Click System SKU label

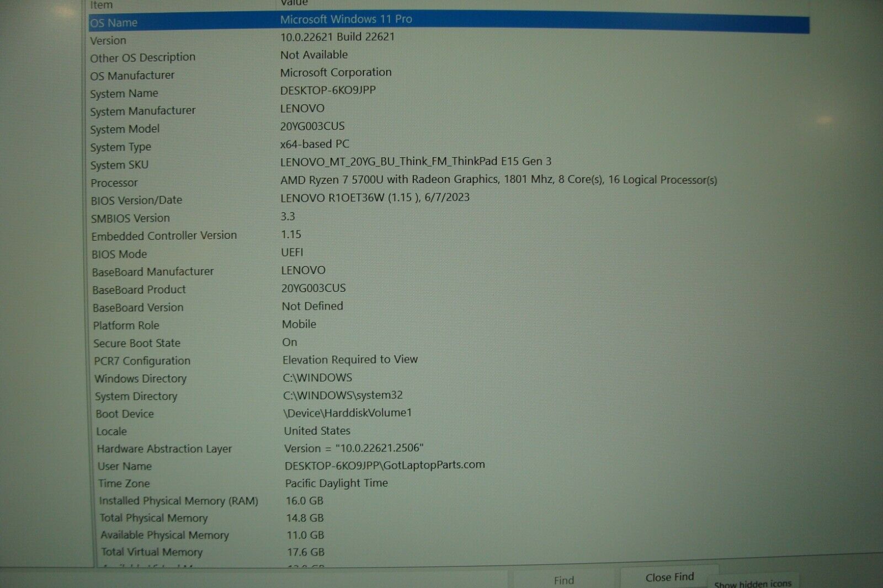click(x=119, y=165)
